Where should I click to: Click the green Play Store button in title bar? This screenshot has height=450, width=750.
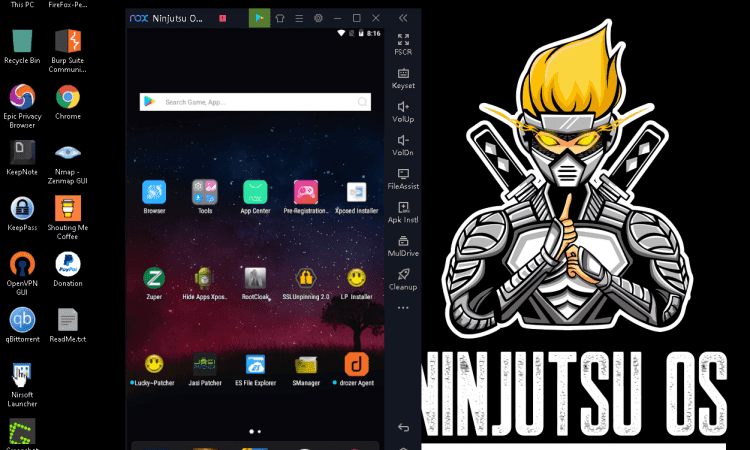259,18
